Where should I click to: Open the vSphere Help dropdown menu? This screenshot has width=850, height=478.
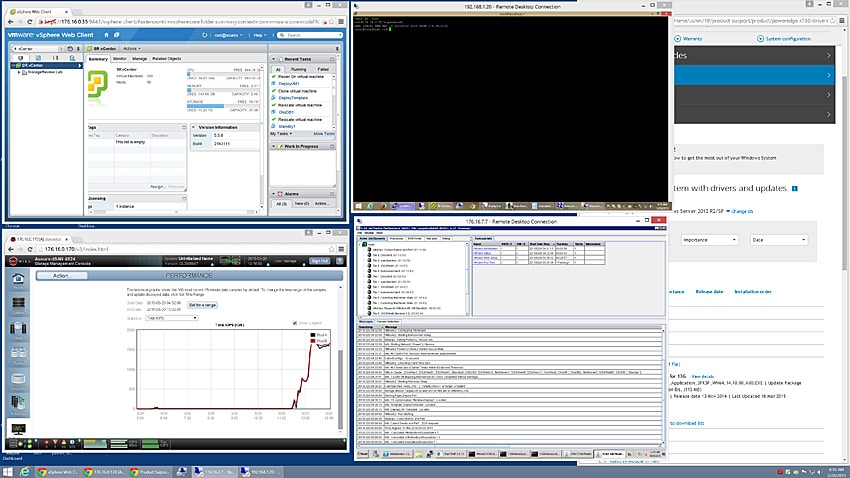point(259,35)
